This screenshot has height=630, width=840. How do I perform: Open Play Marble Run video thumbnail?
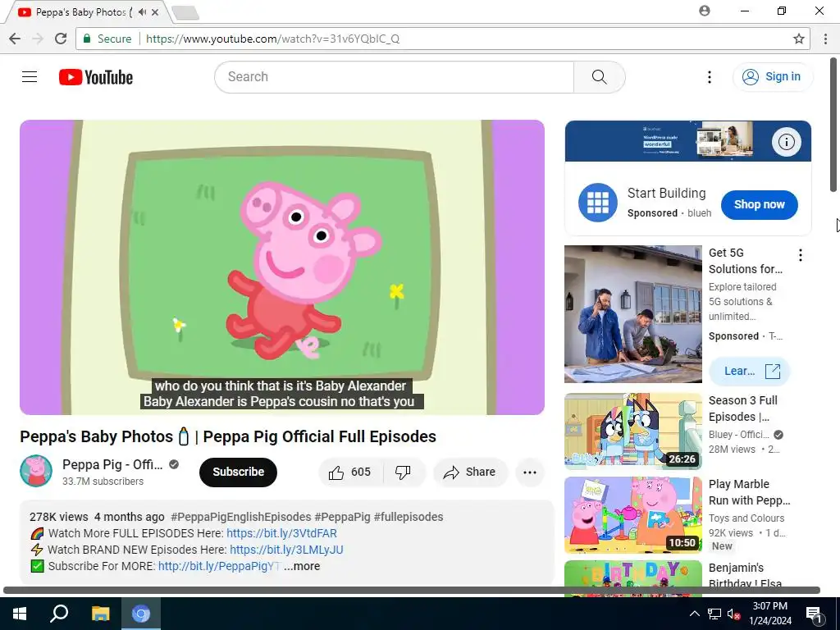pyautogui.click(x=632, y=515)
